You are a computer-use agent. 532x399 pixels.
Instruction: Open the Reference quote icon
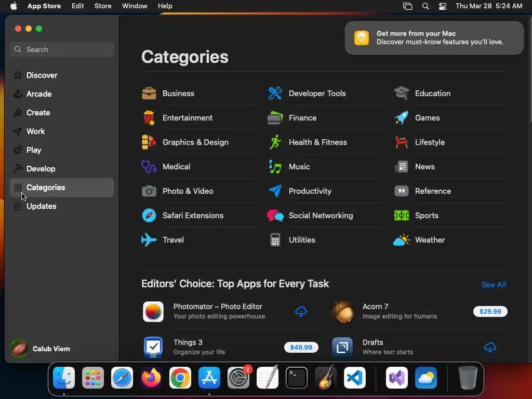tap(402, 191)
